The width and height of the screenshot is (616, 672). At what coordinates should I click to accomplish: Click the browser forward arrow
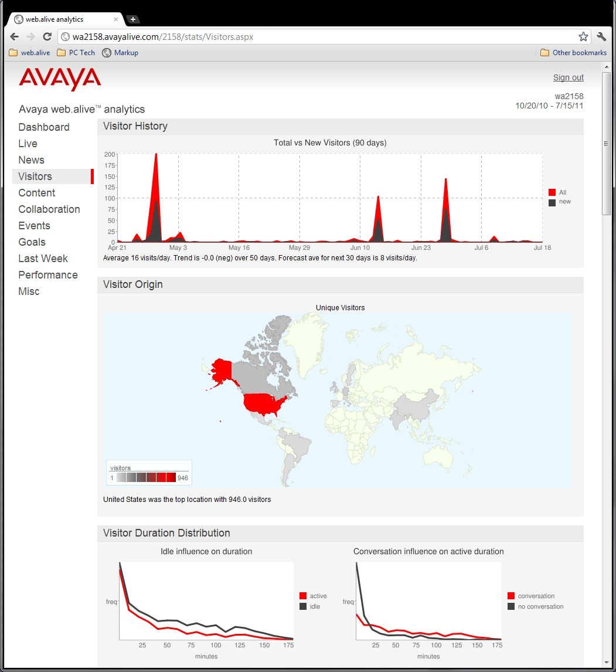pos(30,37)
